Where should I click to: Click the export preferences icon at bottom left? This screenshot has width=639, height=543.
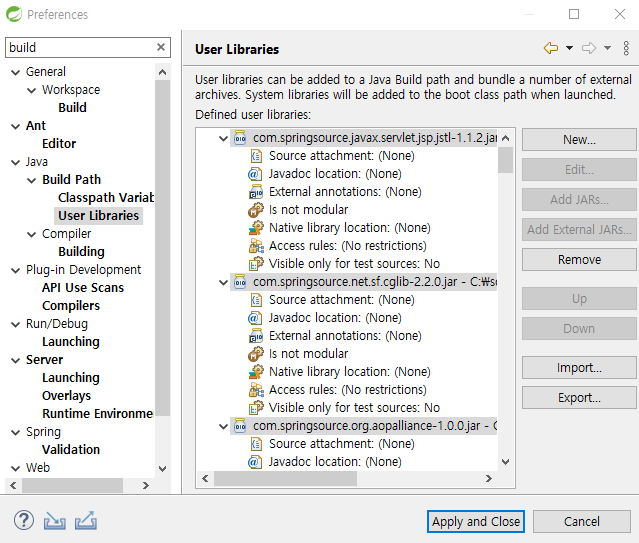point(86,521)
